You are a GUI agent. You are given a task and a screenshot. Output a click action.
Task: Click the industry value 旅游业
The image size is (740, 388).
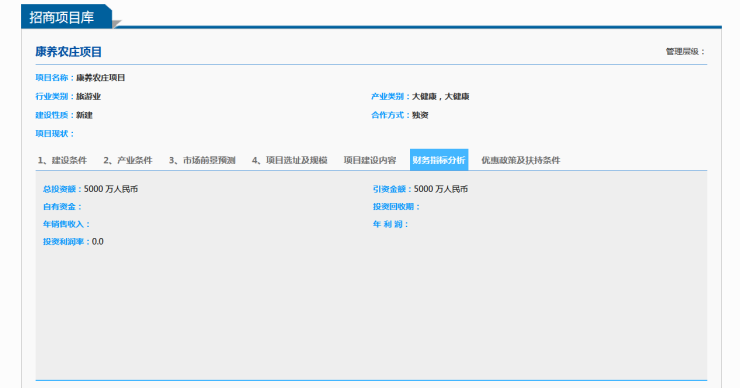[88, 97]
